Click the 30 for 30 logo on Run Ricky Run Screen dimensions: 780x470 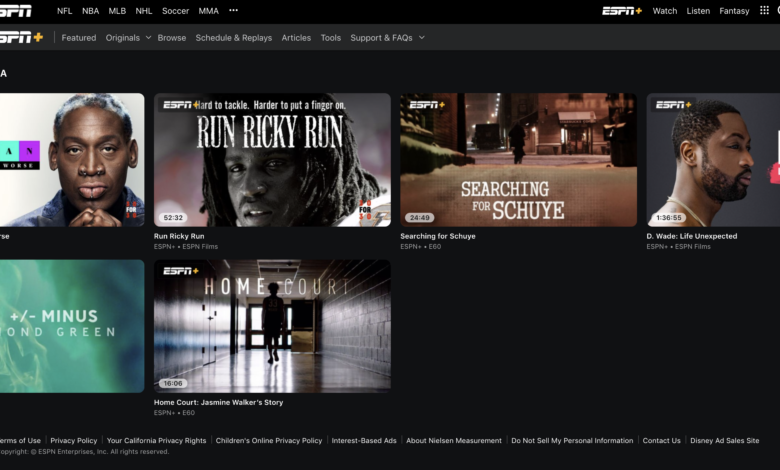coord(365,209)
